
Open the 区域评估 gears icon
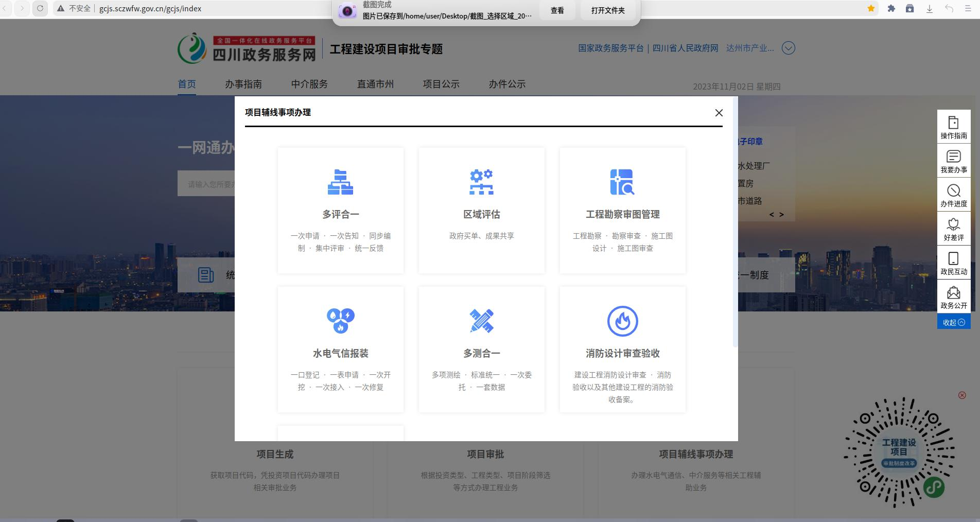481,182
